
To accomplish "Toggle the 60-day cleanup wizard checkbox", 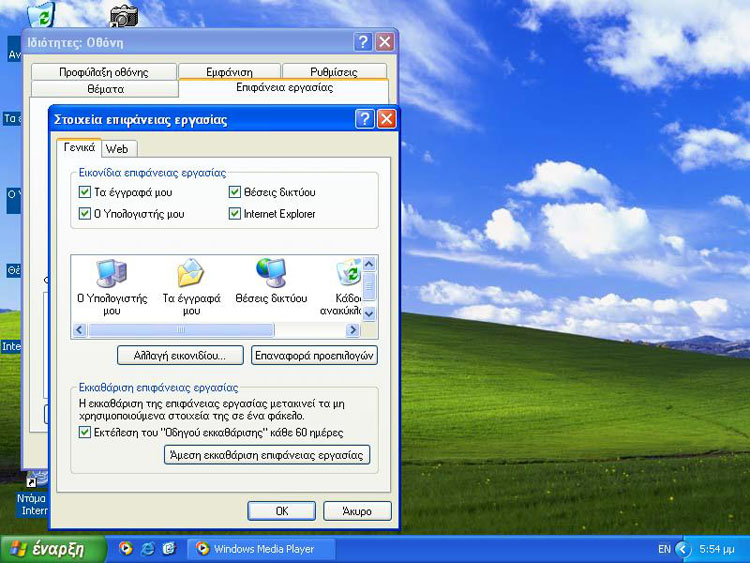I will pos(85,432).
